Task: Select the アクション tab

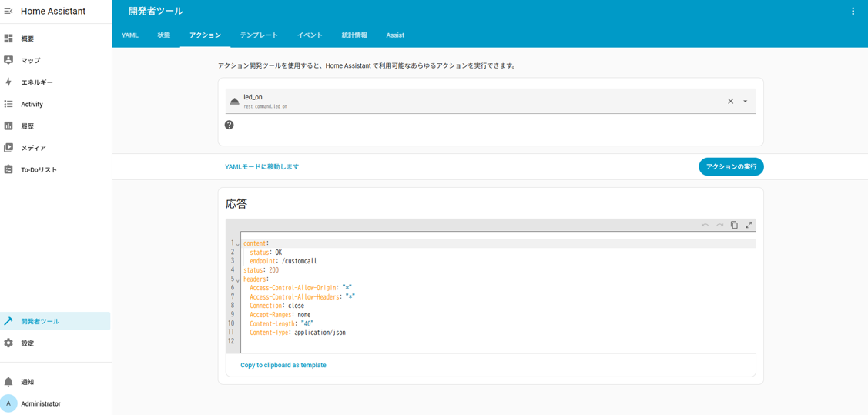Action: point(206,35)
